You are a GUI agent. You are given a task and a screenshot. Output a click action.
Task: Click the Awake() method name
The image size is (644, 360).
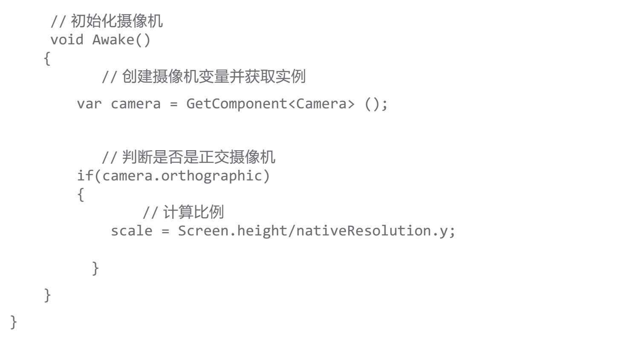(121, 40)
